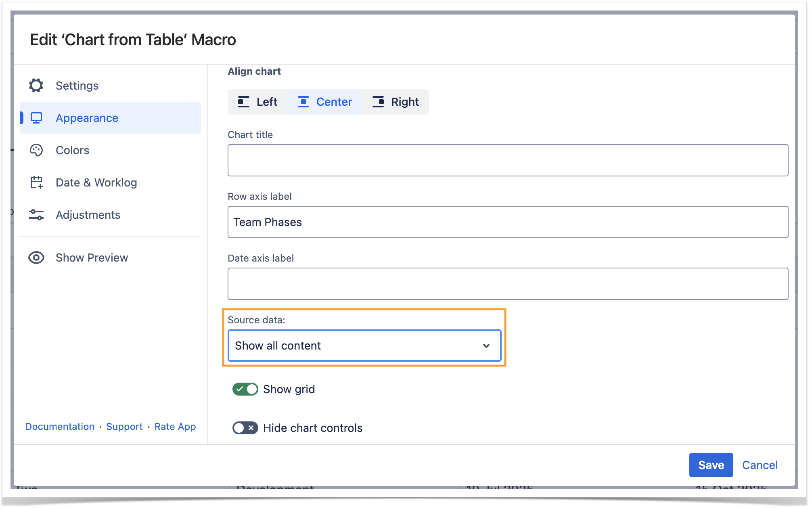Viewport: 812px width, 509px height.
Task: Click the Adjustments sliders icon
Action: [x=36, y=215]
